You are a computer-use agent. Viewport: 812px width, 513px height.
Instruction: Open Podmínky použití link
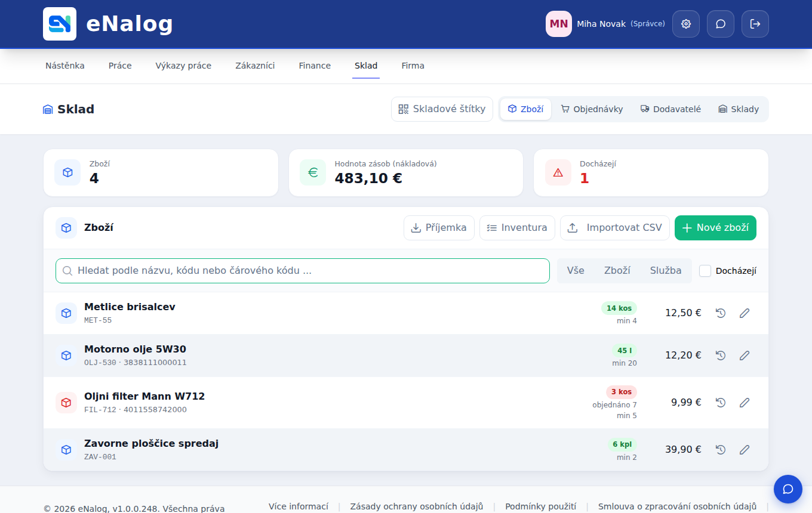541,506
